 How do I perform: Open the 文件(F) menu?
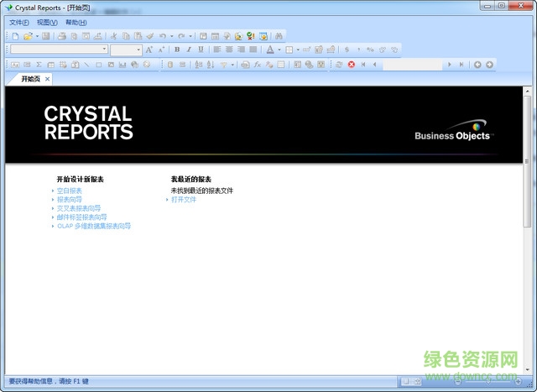(x=18, y=23)
